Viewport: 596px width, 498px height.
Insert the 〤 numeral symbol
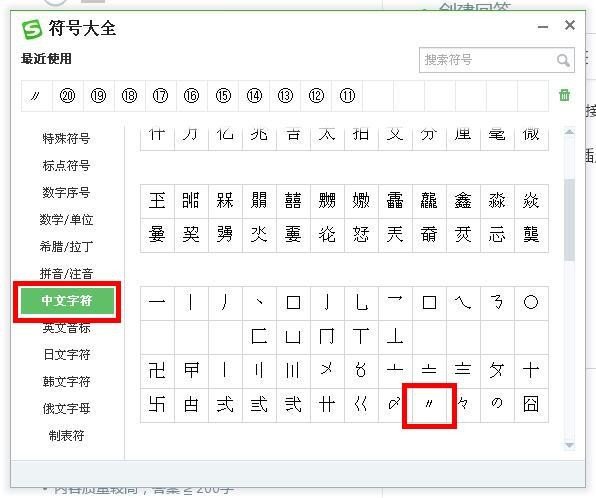pos(327,371)
